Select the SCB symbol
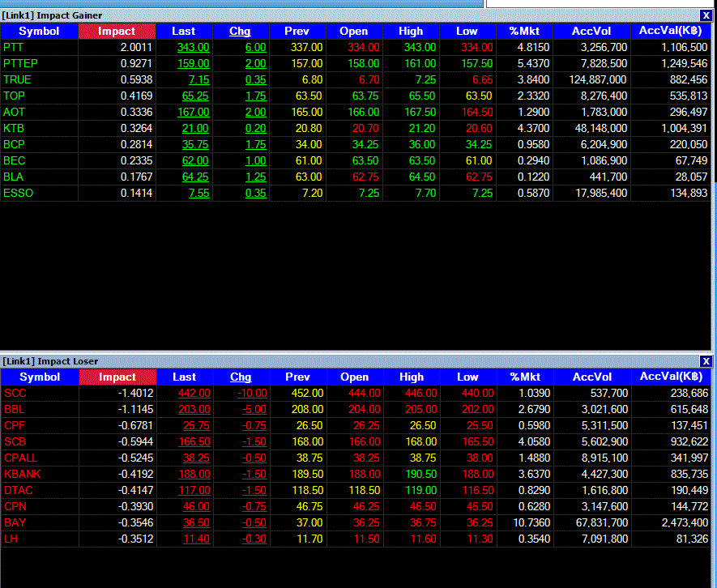717x588 pixels. [15, 441]
